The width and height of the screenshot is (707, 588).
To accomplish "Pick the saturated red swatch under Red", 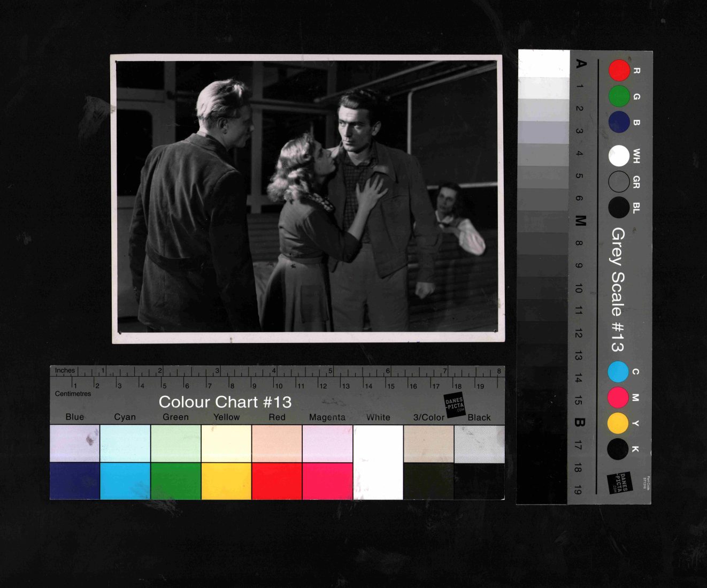I will pos(276,481).
